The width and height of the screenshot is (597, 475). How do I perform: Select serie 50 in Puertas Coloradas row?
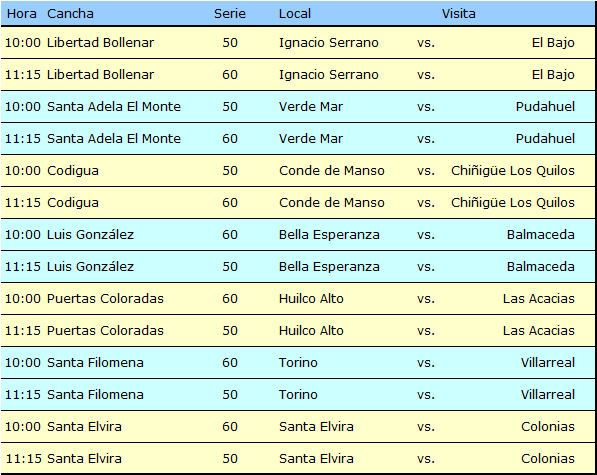click(230, 330)
